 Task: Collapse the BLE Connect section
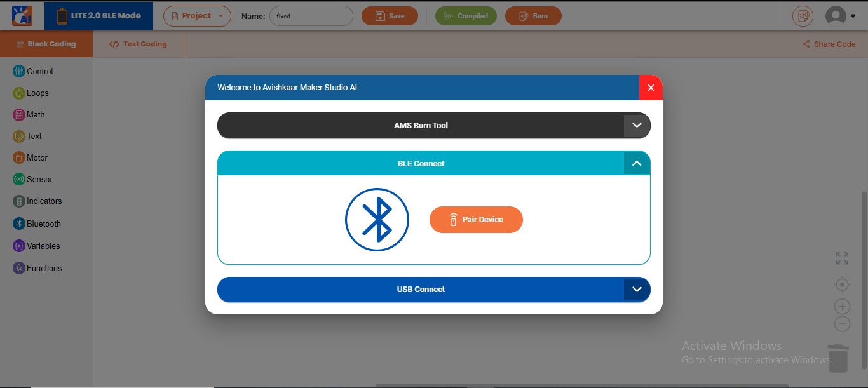click(637, 164)
